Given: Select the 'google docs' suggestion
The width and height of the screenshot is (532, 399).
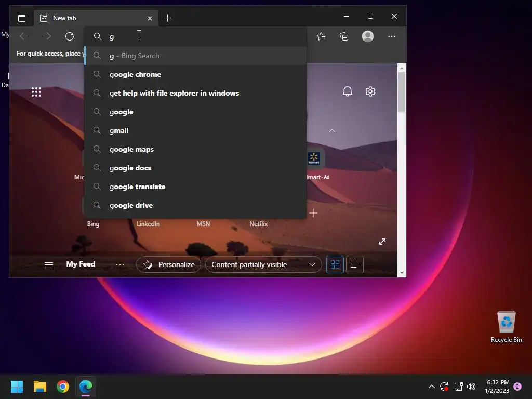Looking at the screenshot, I should point(195,168).
